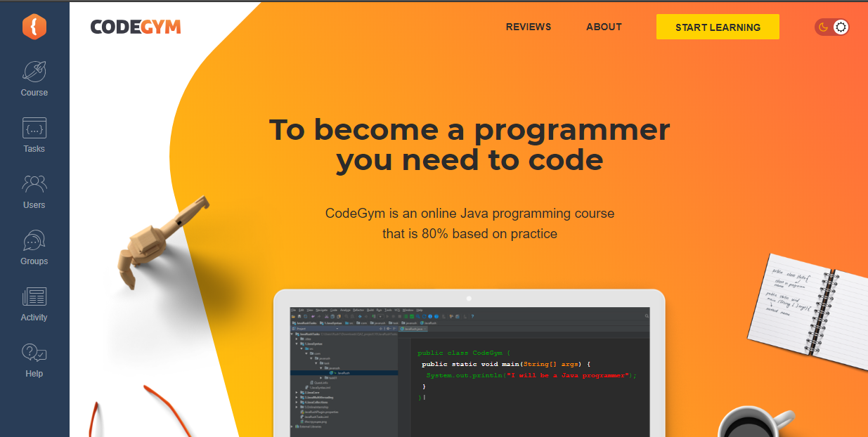Click the headline "To become a programmer"
Image resolution: width=868 pixels, height=437 pixels.
[469, 130]
